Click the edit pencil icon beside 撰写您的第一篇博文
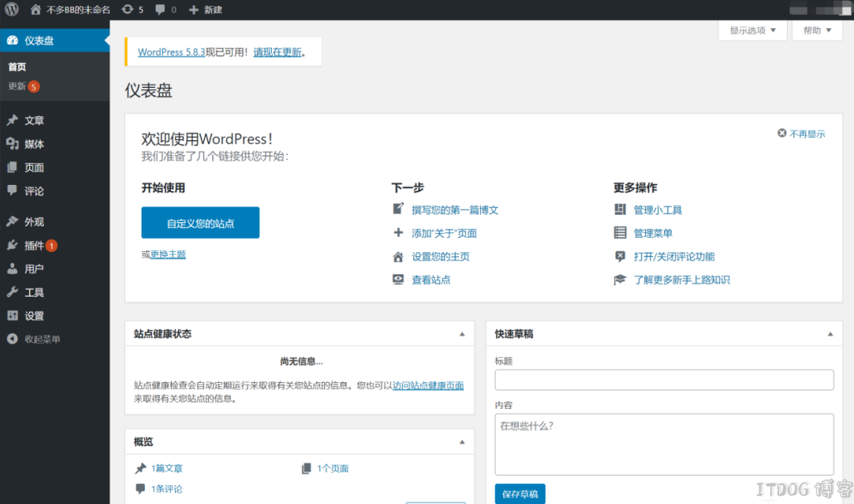 [x=398, y=209]
